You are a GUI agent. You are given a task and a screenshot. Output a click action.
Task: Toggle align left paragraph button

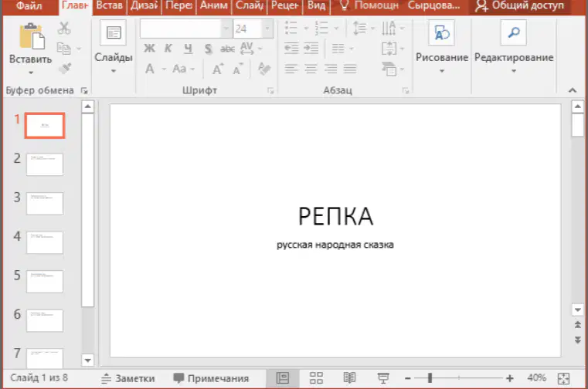pyautogui.click(x=291, y=69)
